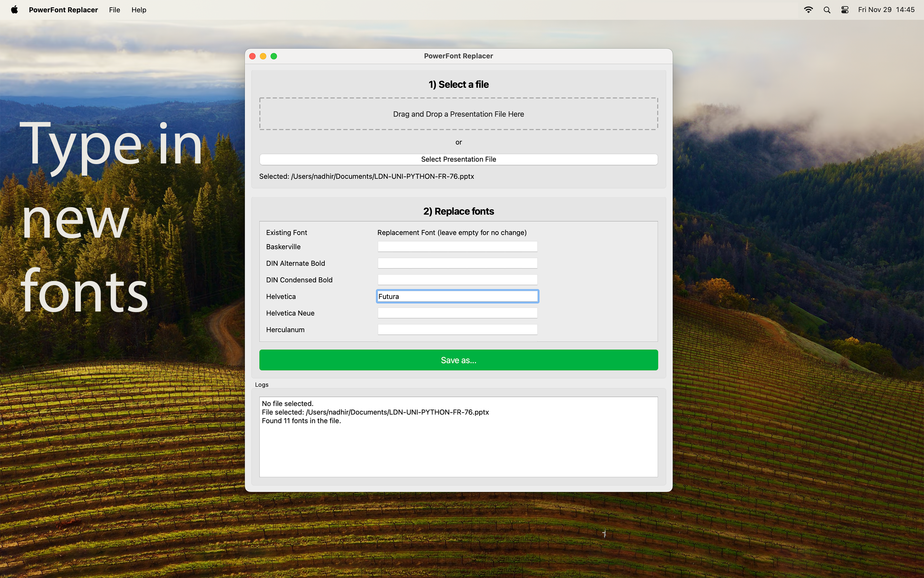Screen dimensions: 924x578
Task: Click the DIN Alternate Bold font label
Action: (x=295, y=263)
